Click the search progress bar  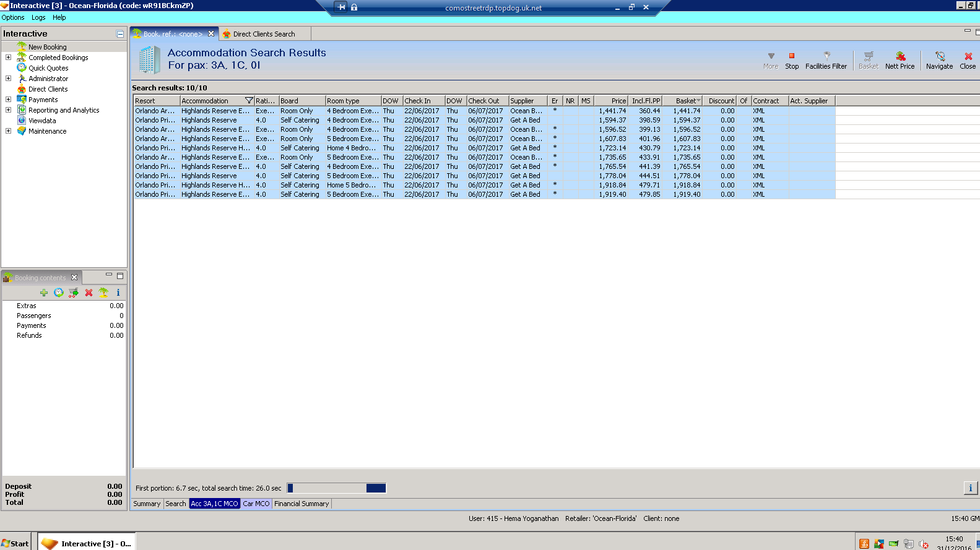pos(337,488)
